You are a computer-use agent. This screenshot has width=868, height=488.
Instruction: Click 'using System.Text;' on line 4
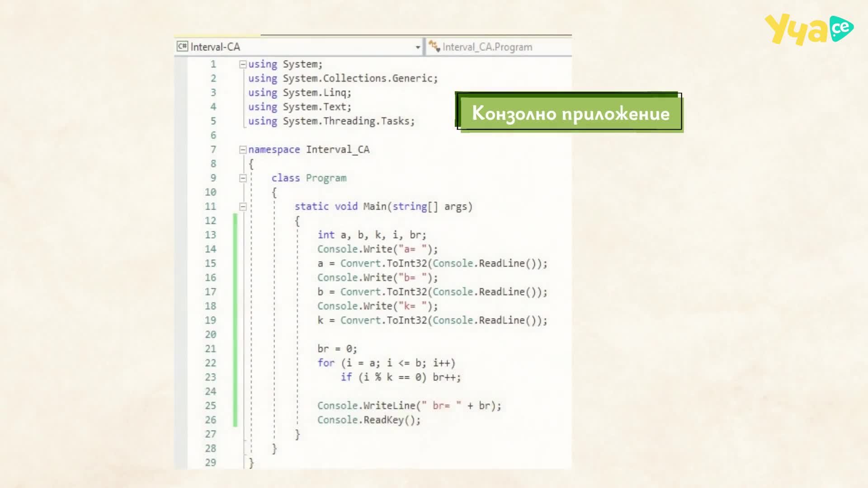click(299, 107)
